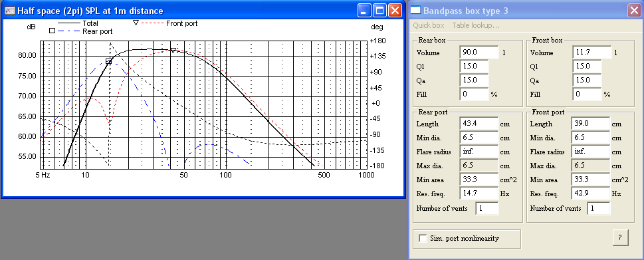The height and width of the screenshot is (260, 644).
Task: Maximize the SPL graph window
Action: (379, 11)
